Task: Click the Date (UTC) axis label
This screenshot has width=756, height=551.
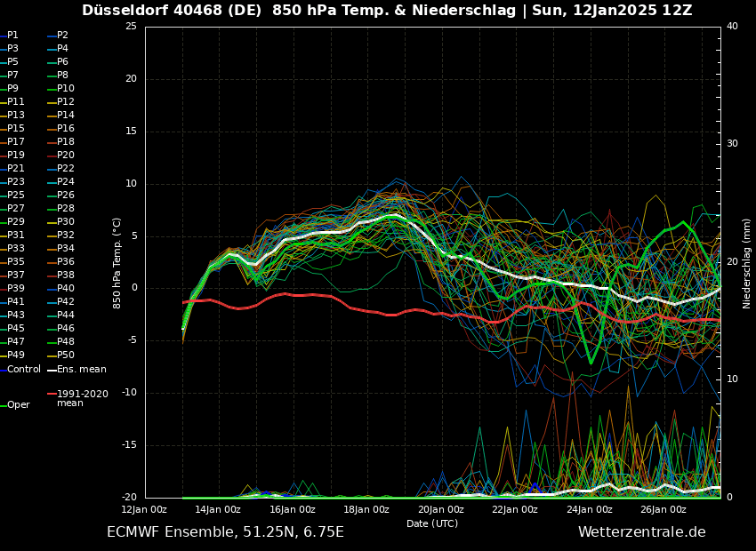Action: 432,524
